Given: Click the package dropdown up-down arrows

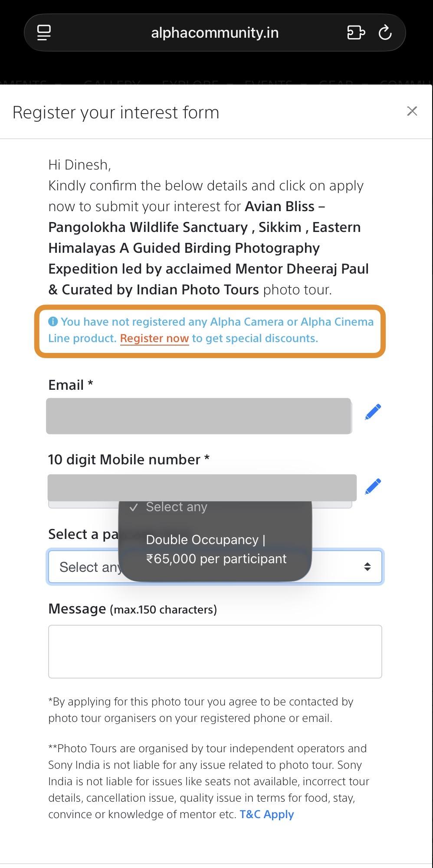Looking at the screenshot, I should pos(367,567).
